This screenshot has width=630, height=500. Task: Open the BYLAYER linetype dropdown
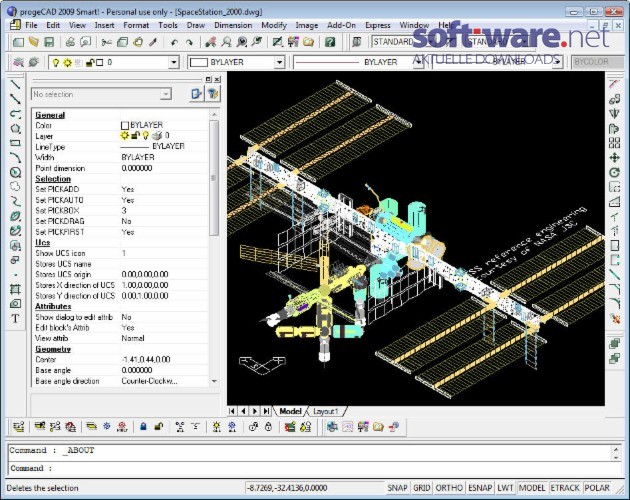418,62
